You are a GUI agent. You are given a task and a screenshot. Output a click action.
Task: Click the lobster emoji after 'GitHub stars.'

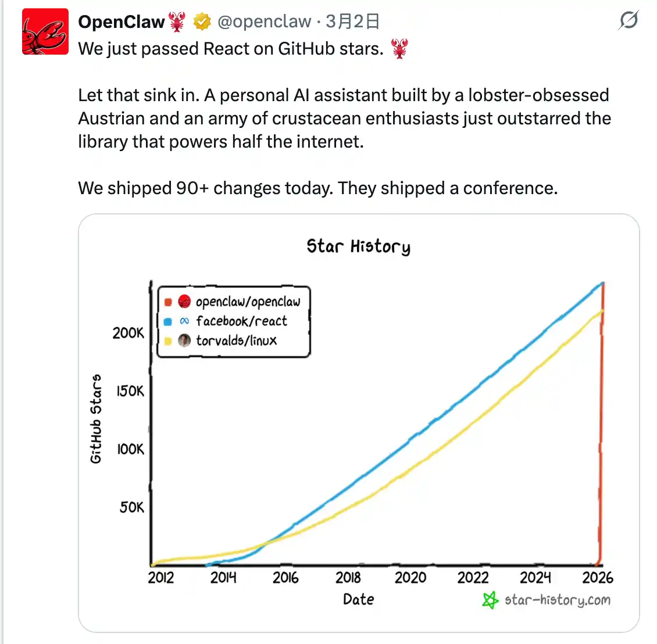point(399,48)
